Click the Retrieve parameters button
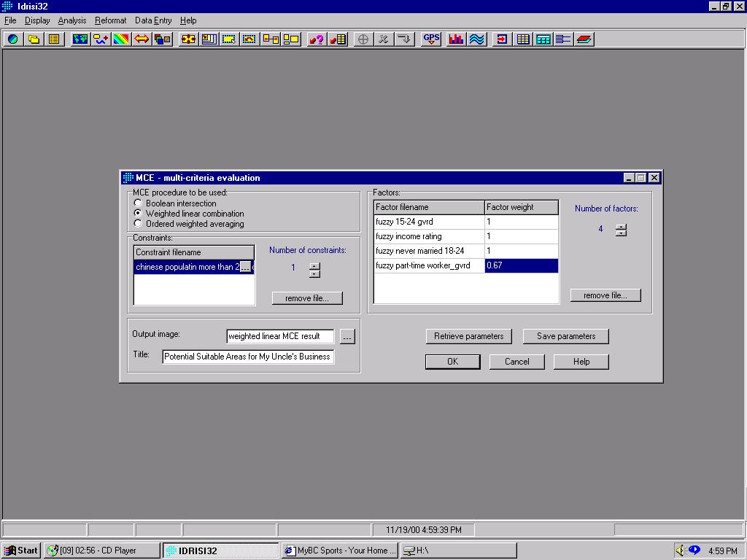This screenshot has width=747, height=560. point(468,336)
